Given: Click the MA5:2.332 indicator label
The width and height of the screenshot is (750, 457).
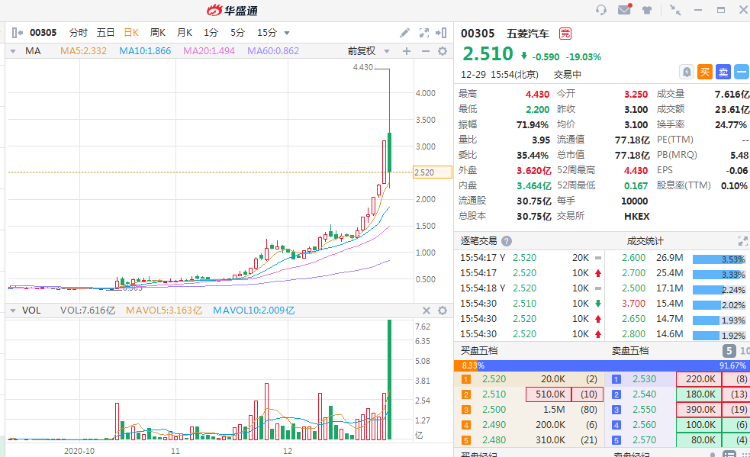Looking at the screenshot, I should tap(83, 51).
